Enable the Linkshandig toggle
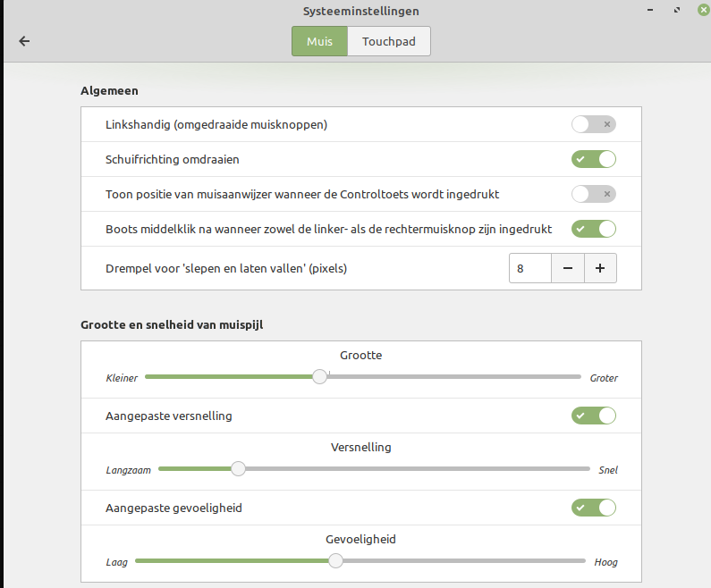The image size is (711, 588). 594,124
